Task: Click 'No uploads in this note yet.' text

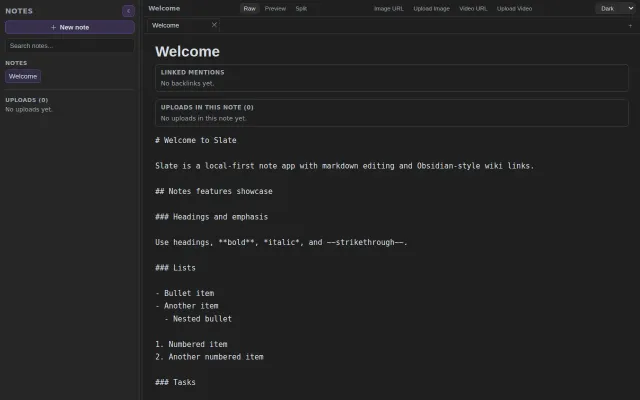Action: pyautogui.click(x=203, y=118)
